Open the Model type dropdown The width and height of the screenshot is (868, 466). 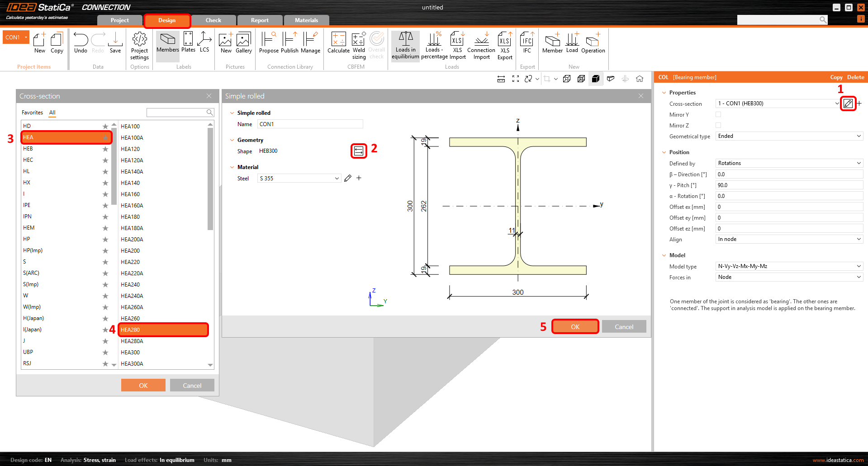click(x=789, y=266)
